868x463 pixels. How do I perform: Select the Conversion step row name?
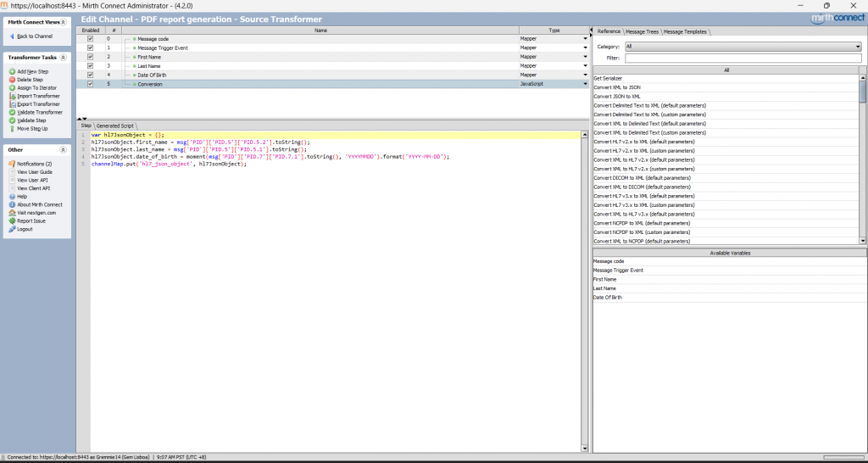click(150, 84)
